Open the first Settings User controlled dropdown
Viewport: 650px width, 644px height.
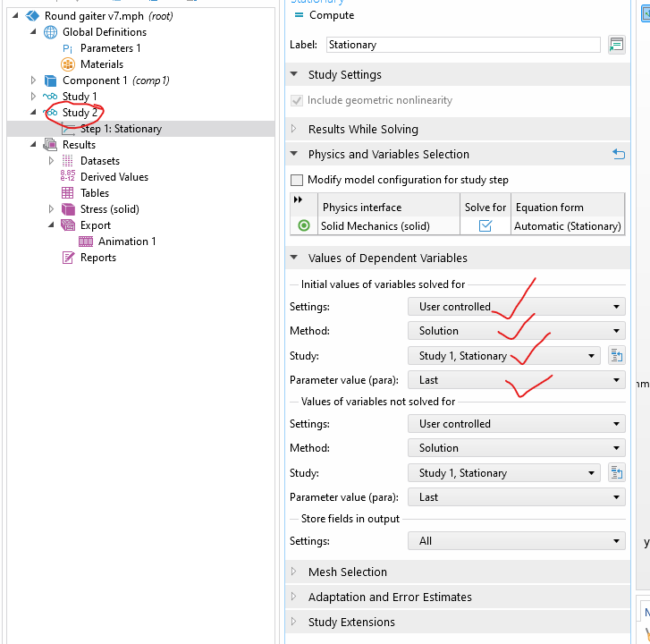click(517, 307)
